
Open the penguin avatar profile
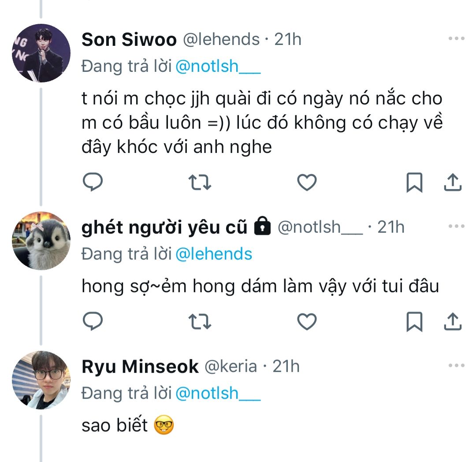tap(41, 240)
